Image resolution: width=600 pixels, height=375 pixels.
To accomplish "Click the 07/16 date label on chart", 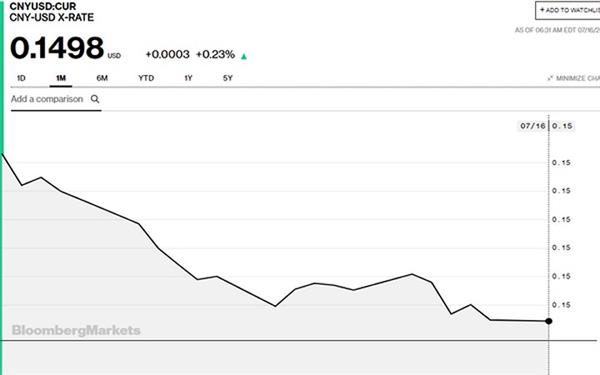I will (x=533, y=126).
